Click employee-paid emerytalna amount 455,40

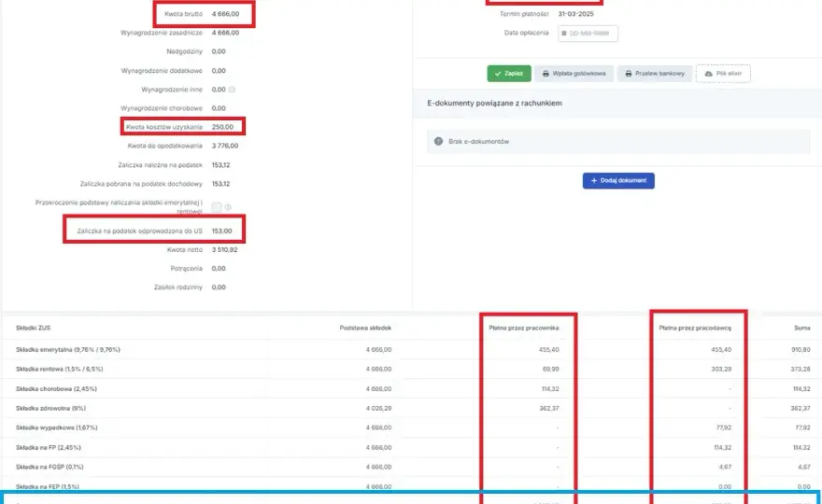pos(549,349)
